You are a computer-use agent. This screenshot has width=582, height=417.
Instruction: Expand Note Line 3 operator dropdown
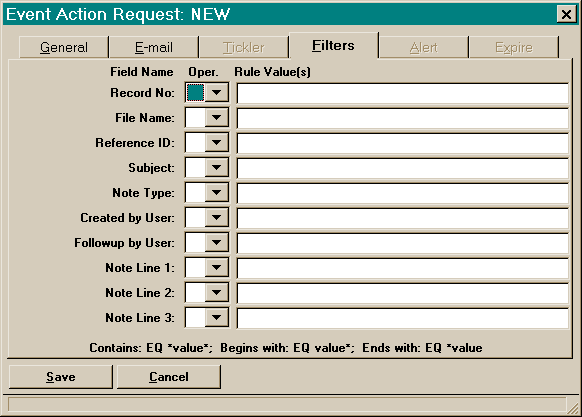click(x=217, y=317)
